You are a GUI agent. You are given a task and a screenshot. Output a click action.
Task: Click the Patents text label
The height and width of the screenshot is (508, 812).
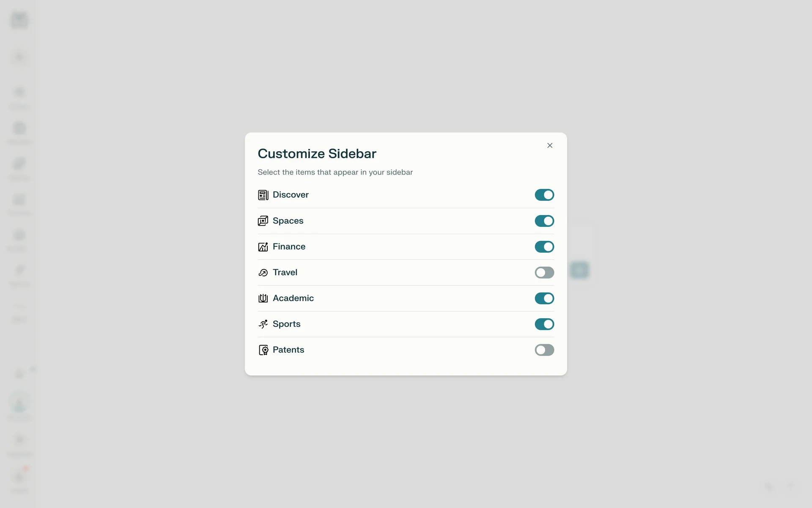click(288, 350)
